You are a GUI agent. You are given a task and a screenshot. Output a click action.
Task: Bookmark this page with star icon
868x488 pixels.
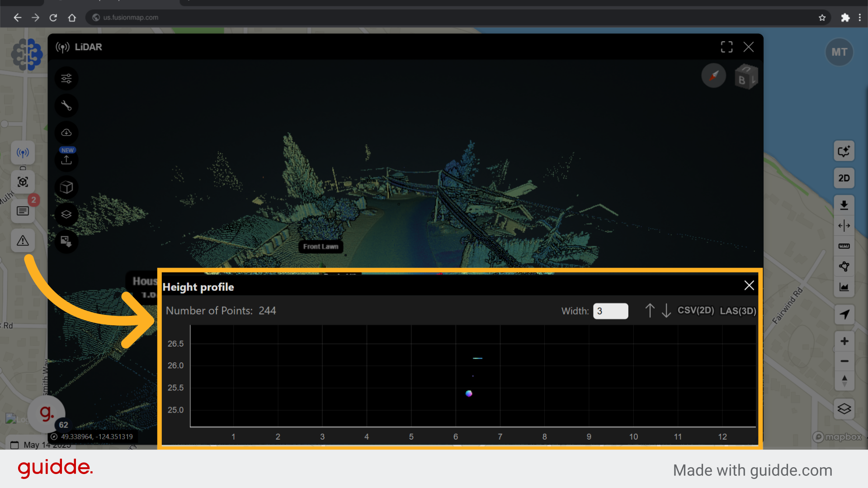point(822,18)
